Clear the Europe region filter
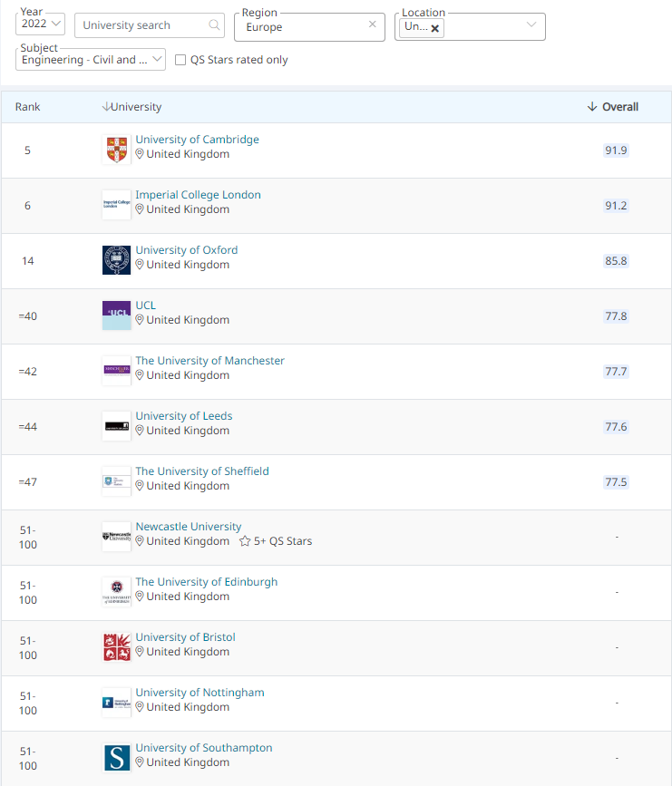The image size is (672, 786). pos(372,24)
